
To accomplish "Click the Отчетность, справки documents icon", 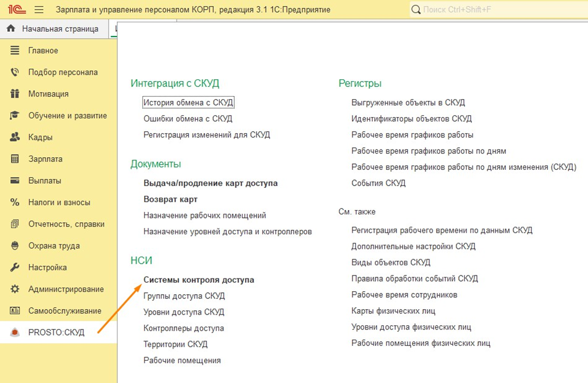I will click(14, 224).
